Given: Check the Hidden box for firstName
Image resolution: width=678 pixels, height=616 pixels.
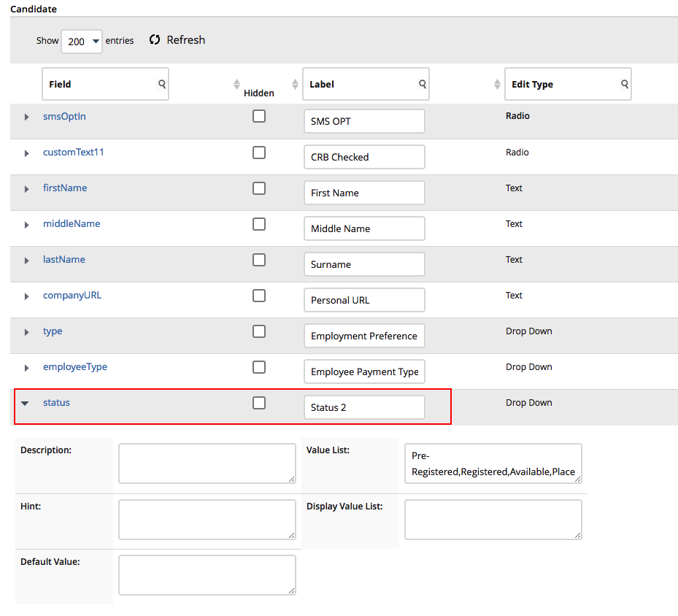Looking at the screenshot, I should point(259,188).
